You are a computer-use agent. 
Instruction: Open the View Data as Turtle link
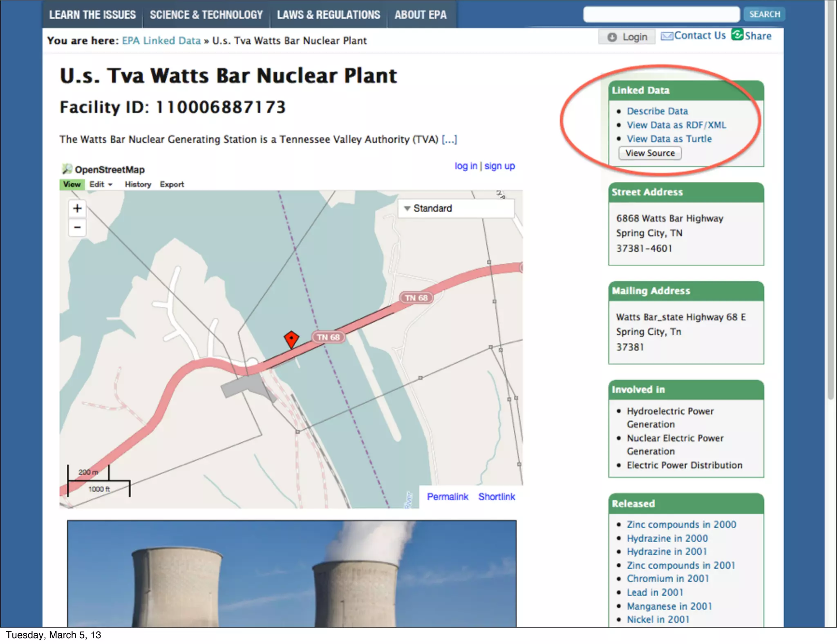pos(669,139)
